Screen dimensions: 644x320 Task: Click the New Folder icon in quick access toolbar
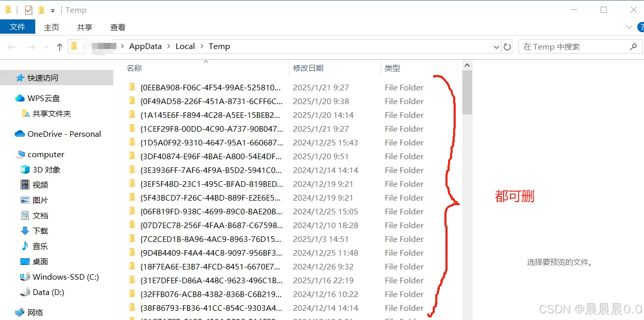click(41, 10)
